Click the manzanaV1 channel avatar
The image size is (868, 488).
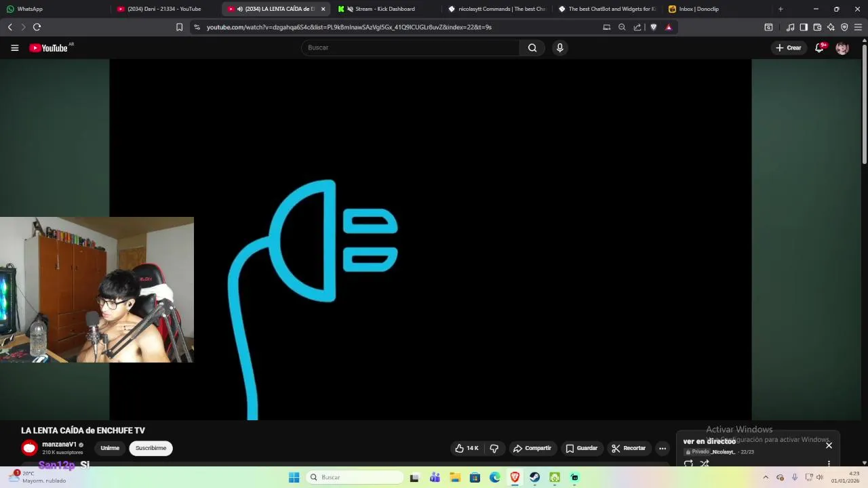(x=29, y=448)
